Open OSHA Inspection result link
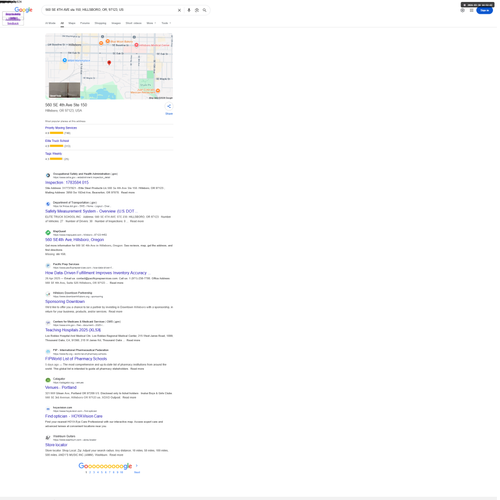Screen dimensions: 500x500 point(67,183)
